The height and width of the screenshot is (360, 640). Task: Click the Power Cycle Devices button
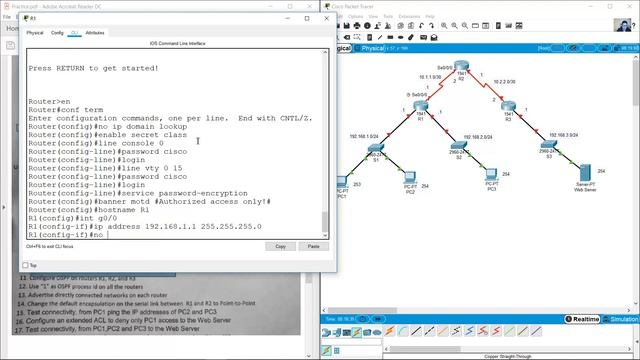click(x=362, y=319)
